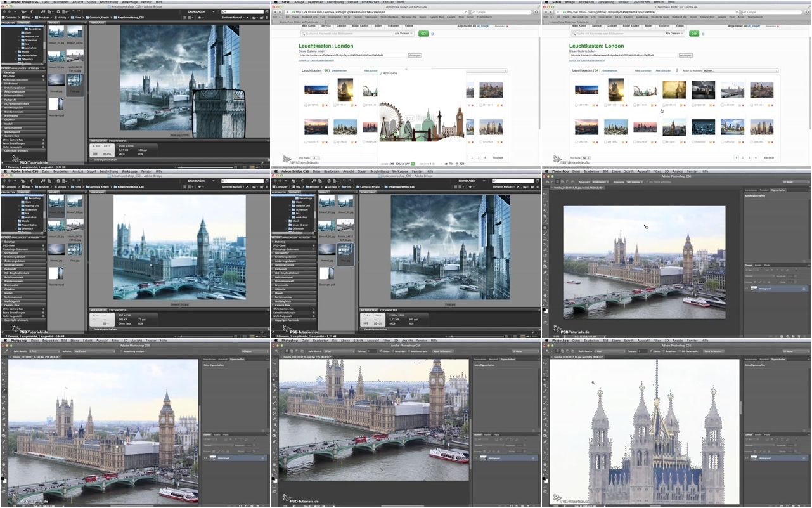
Task: Click green GO! button in top-right Safari window
Action: (694, 33)
